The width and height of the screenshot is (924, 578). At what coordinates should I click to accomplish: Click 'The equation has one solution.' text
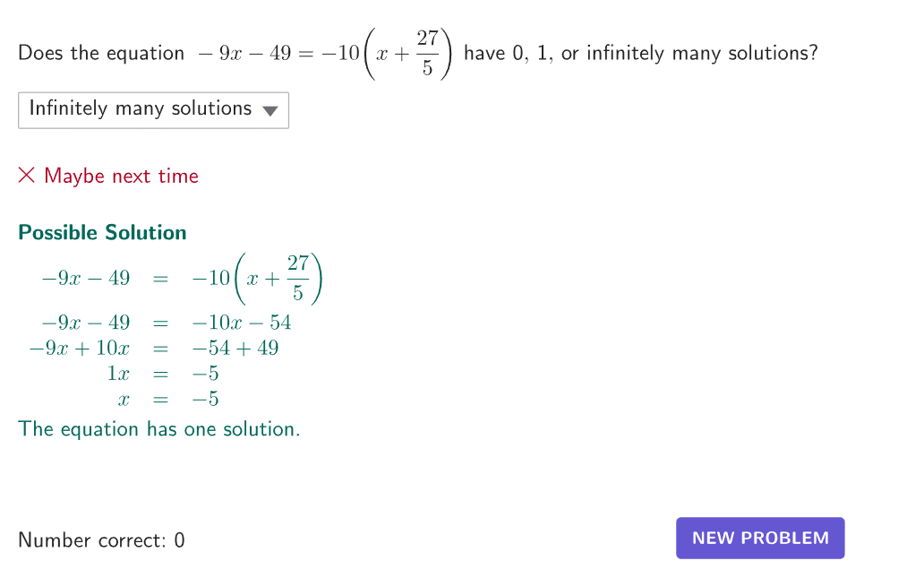159,428
